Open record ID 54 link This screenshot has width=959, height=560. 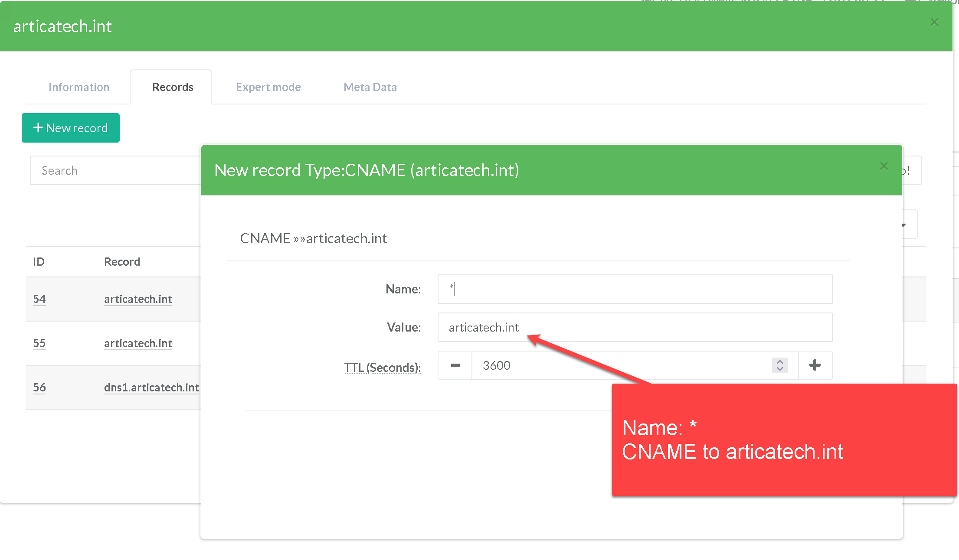39,299
